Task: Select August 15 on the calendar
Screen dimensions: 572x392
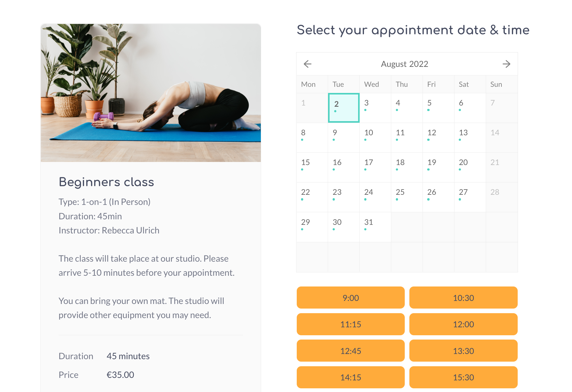Action: coord(312,167)
